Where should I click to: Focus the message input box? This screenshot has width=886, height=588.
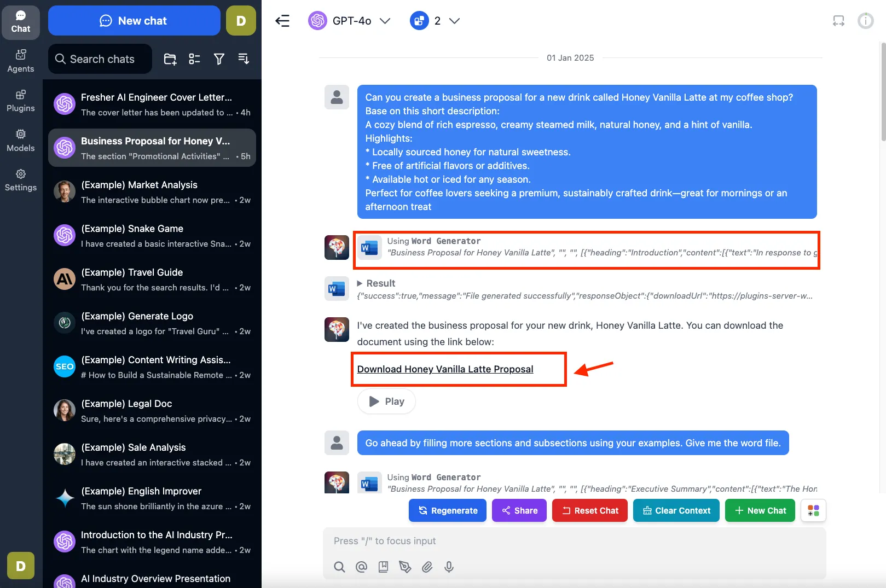[x=575, y=541]
